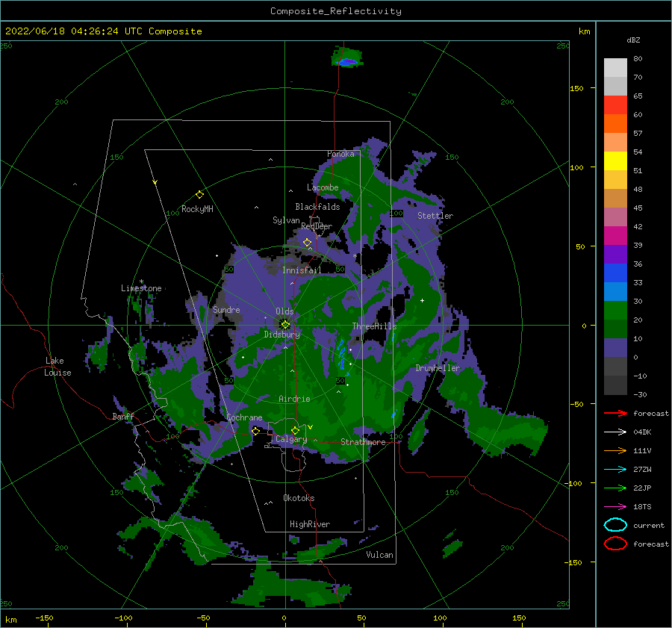Click the red forecast arrow legend icon

click(x=615, y=413)
